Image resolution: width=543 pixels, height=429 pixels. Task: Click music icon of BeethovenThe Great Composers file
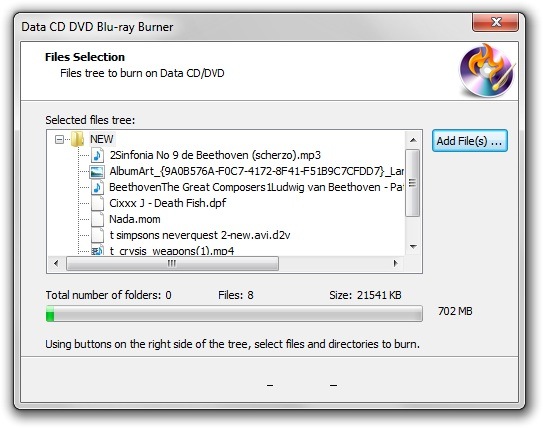coord(97,187)
